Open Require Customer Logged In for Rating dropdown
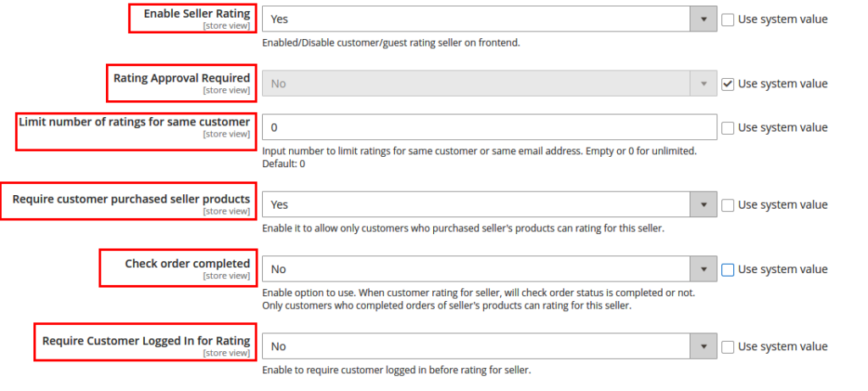Screen dimensions: 868x391 pyautogui.click(x=476, y=346)
